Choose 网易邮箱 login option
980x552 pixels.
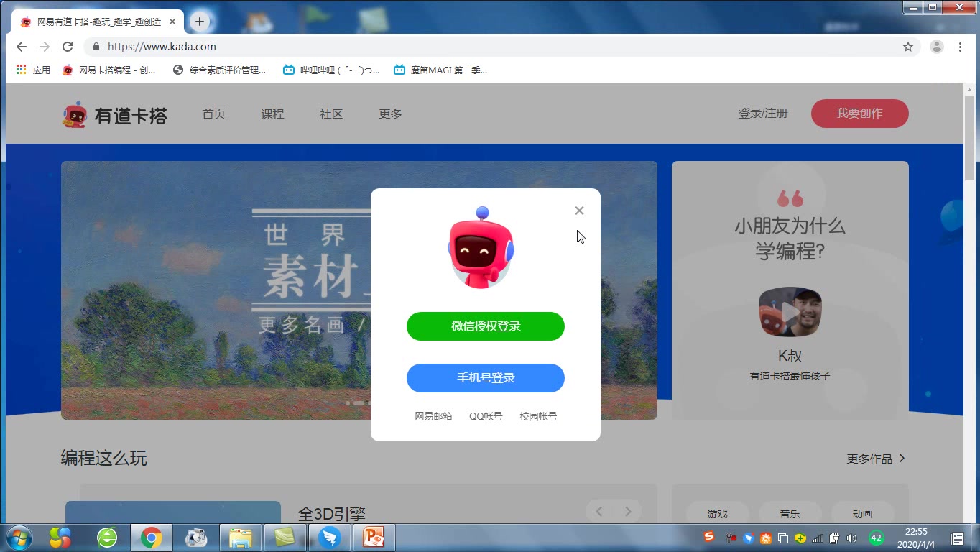[x=433, y=416]
